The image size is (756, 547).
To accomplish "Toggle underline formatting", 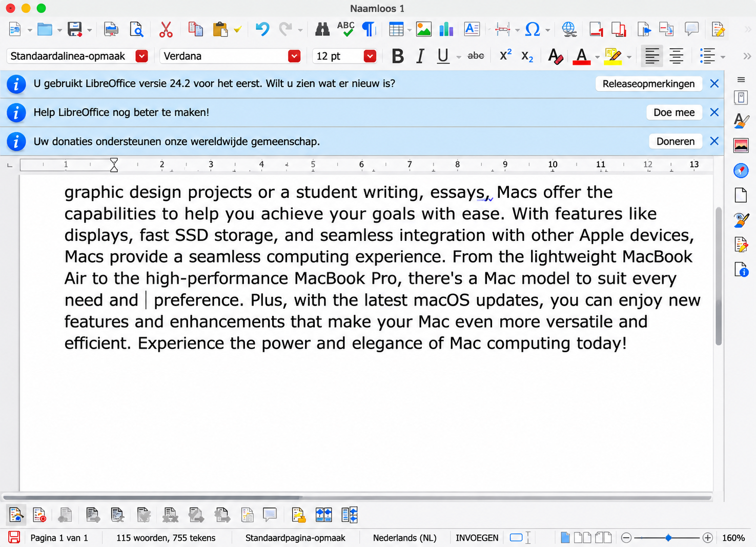I will [x=443, y=56].
